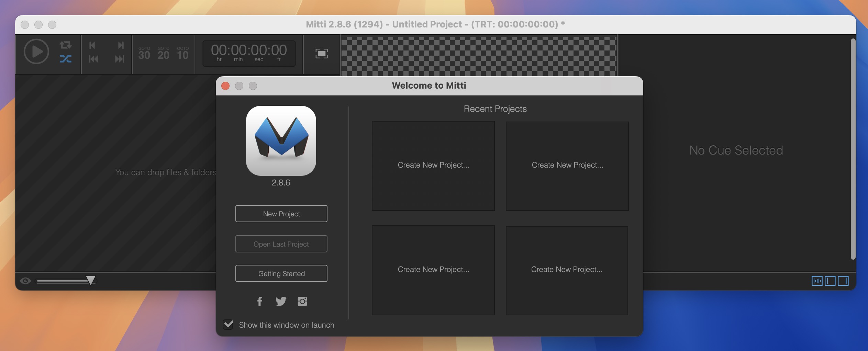Click the GOTO 20 button

(163, 53)
